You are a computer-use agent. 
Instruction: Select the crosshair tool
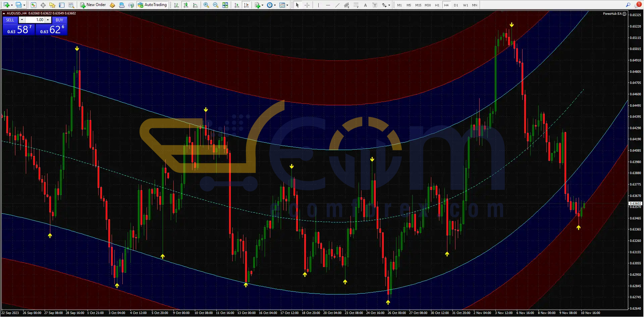307,5
